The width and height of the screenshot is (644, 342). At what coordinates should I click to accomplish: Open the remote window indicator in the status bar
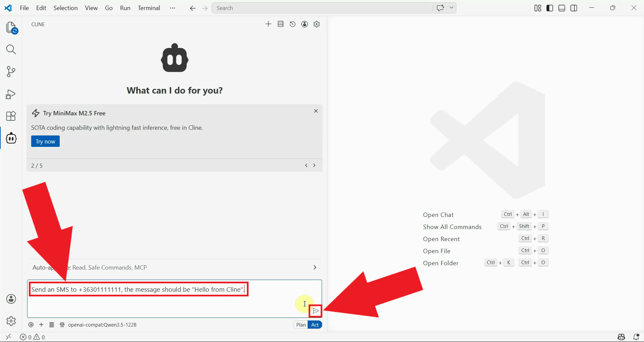click(x=8, y=337)
